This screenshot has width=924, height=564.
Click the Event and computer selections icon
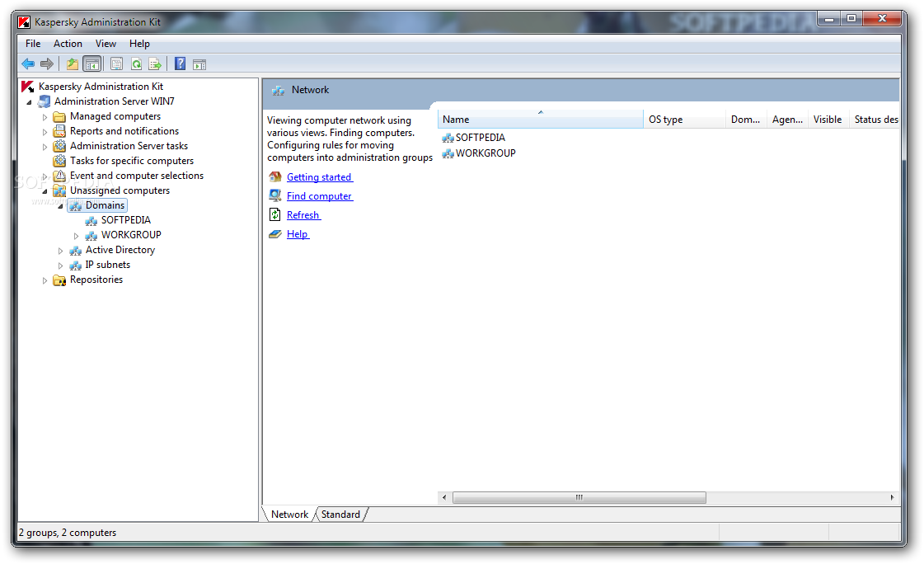click(59, 176)
